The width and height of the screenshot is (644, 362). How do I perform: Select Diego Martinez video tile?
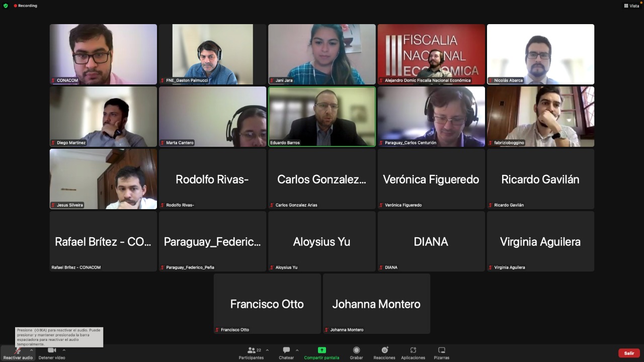pyautogui.click(x=103, y=117)
